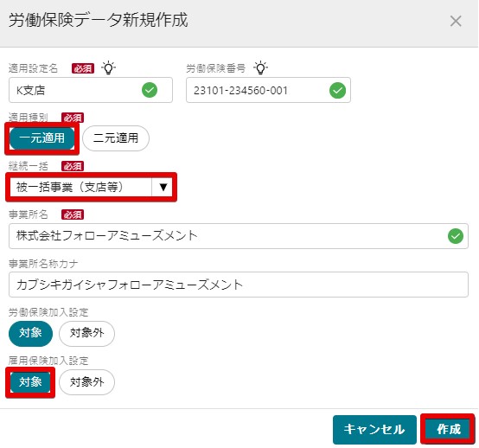
Task: Click green checkmark in 労働保険番号 field
Action: click(x=337, y=91)
